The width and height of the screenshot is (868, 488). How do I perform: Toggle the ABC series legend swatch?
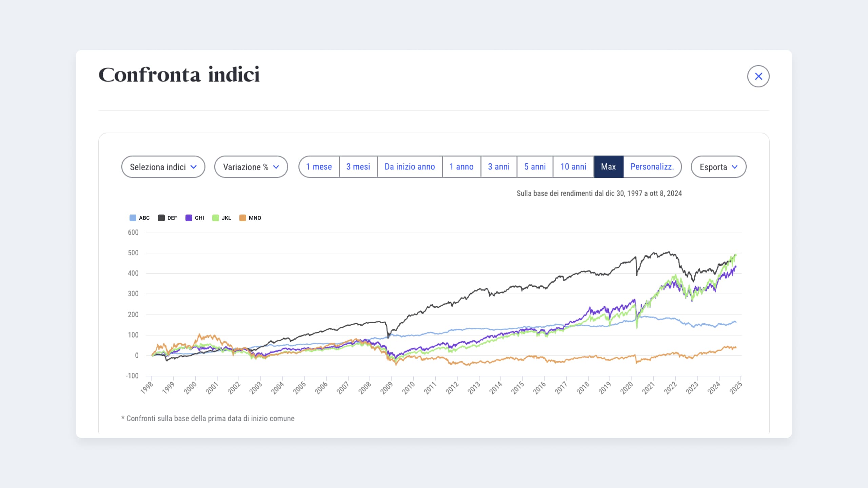click(x=133, y=218)
